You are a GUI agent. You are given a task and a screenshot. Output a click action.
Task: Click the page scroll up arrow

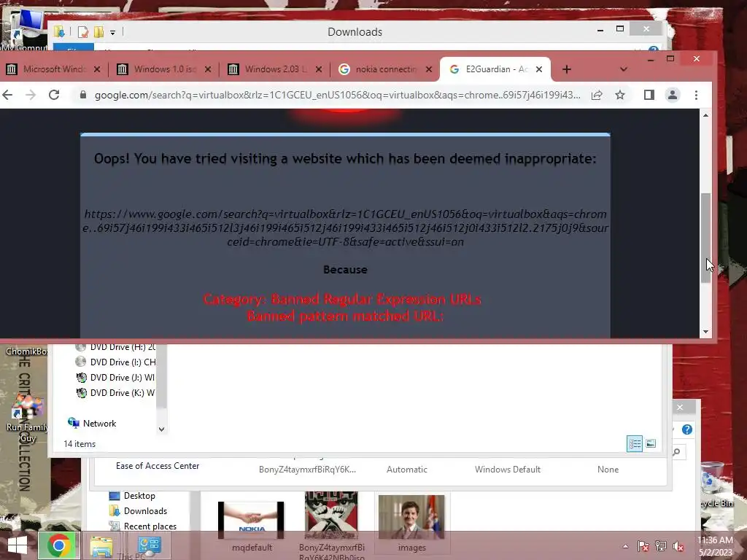click(705, 115)
